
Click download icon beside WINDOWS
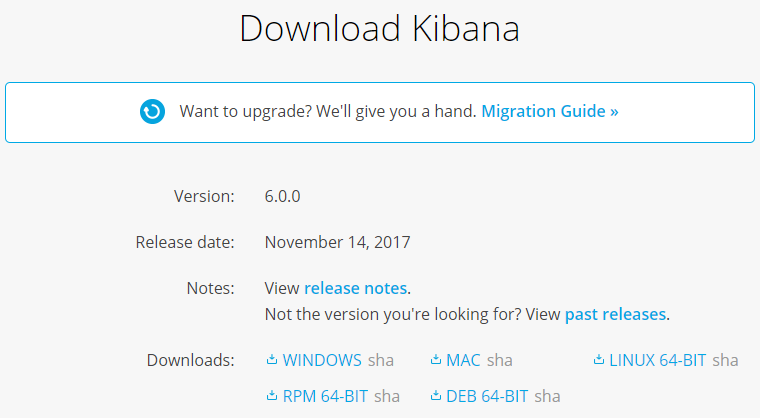pyautogui.click(x=272, y=359)
